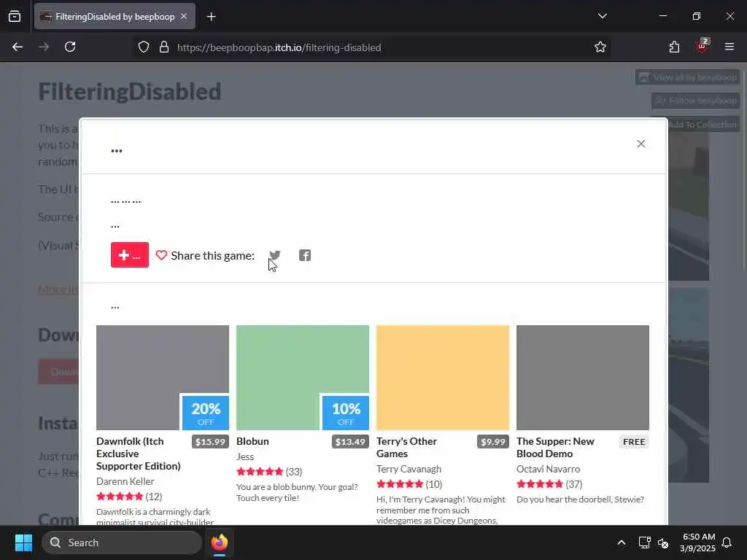The width and height of the screenshot is (747, 560).
Task: Share the game on Twitter icon
Action: [275, 255]
